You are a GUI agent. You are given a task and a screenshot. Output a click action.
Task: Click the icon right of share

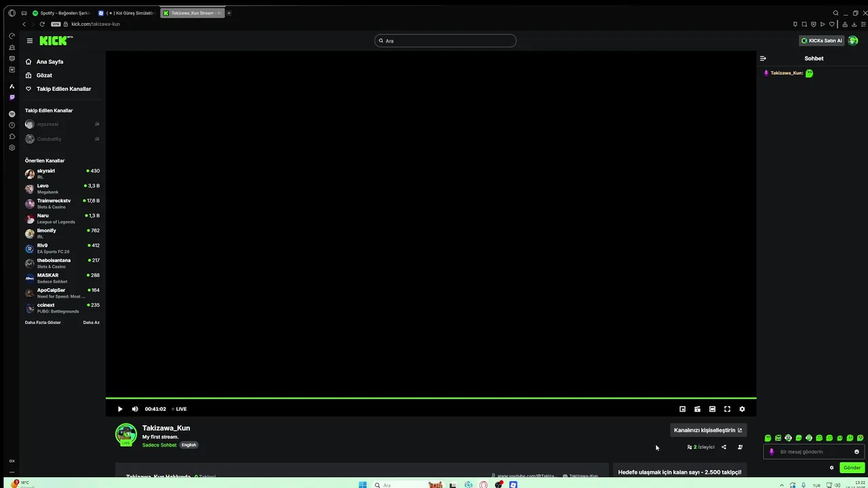click(x=740, y=447)
